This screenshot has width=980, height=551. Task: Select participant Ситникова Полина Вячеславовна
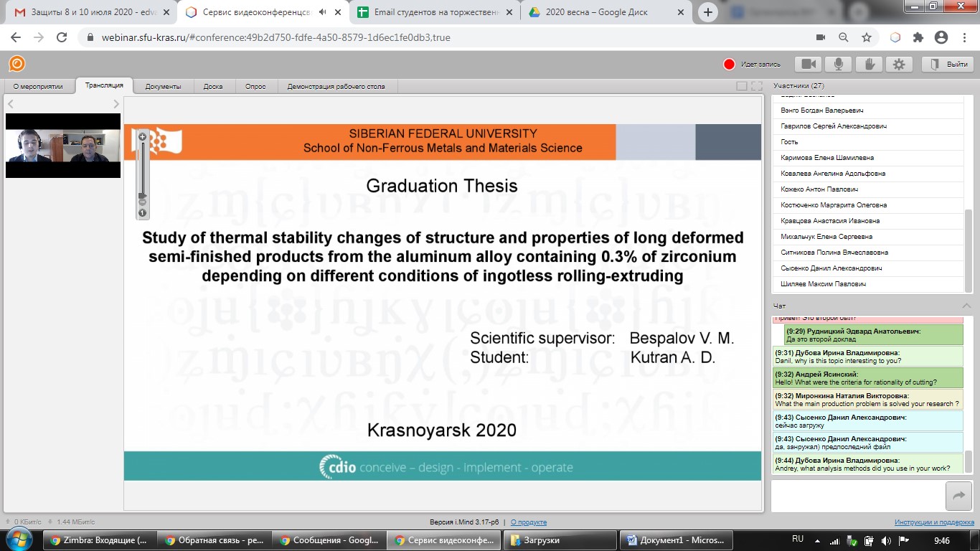867,253
